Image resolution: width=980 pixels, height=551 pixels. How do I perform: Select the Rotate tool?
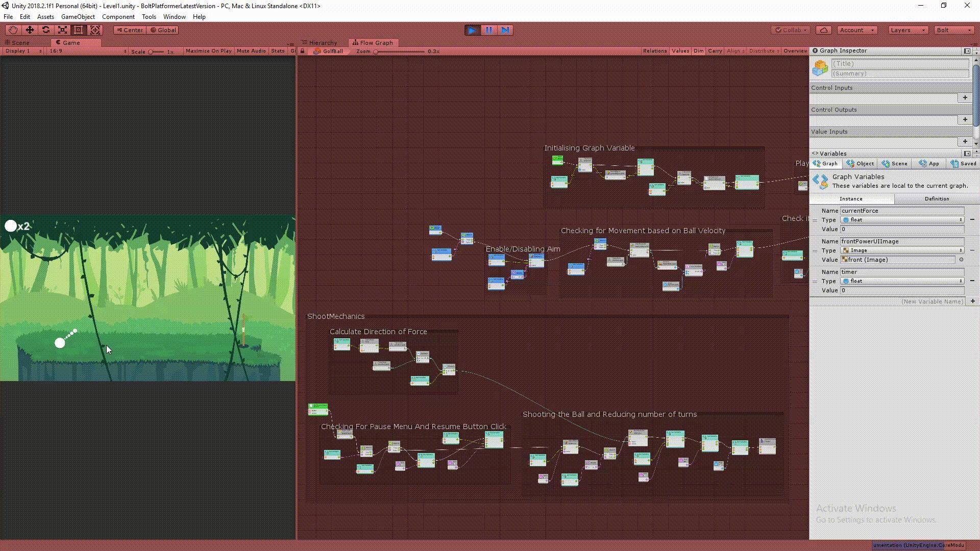tap(46, 30)
